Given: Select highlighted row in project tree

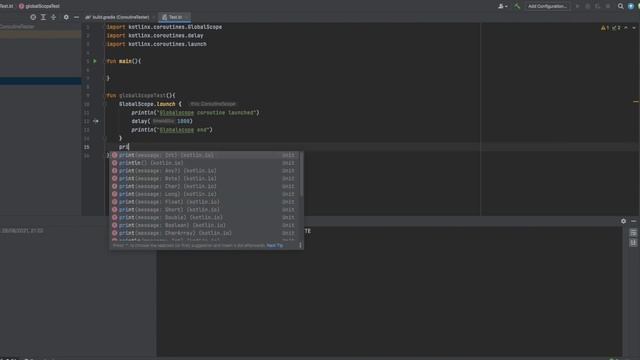Looking at the screenshot, I should tap(40, 81).
